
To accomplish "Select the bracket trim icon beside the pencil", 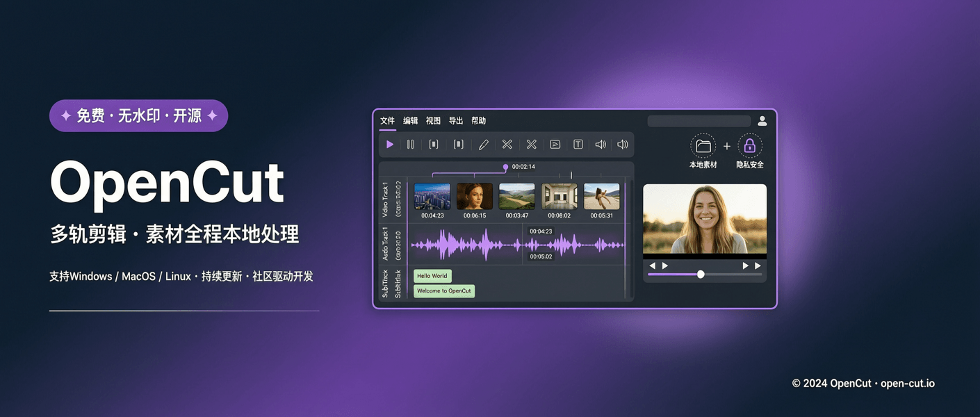I will click(x=459, y=145).
